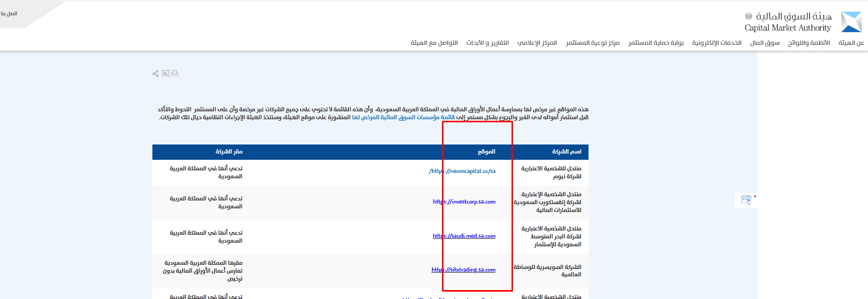Click the اتصل بنا link at top

(9, 14)
